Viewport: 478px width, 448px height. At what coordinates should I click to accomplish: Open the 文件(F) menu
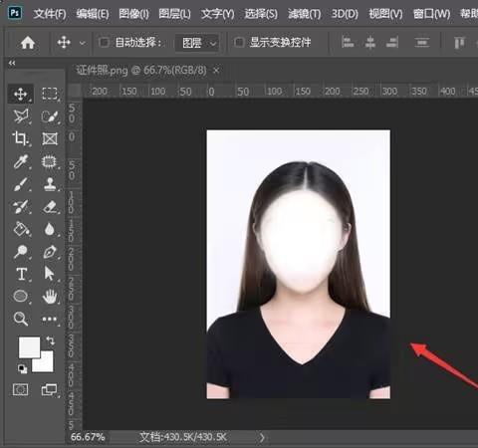click(x=50, y=14)
